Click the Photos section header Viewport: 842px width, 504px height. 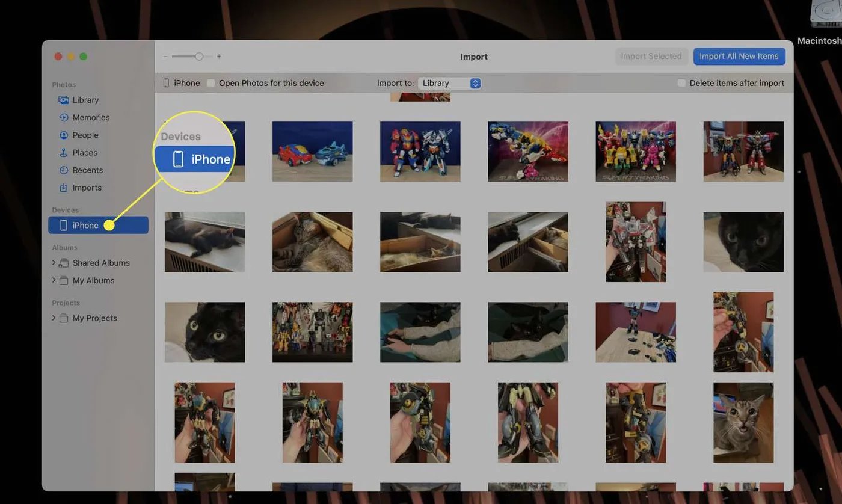64,85
